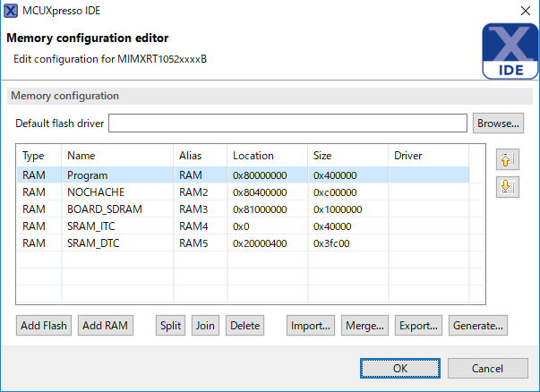Select the BOARD_SDRAM memory row
Screen dimensions: 540x392
pos(104,209)
